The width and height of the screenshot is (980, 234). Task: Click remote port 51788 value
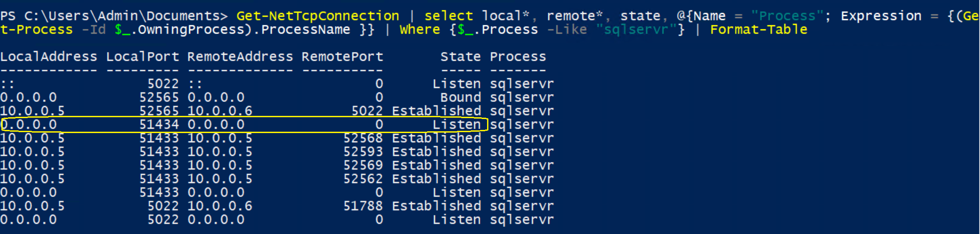point(363,206)
